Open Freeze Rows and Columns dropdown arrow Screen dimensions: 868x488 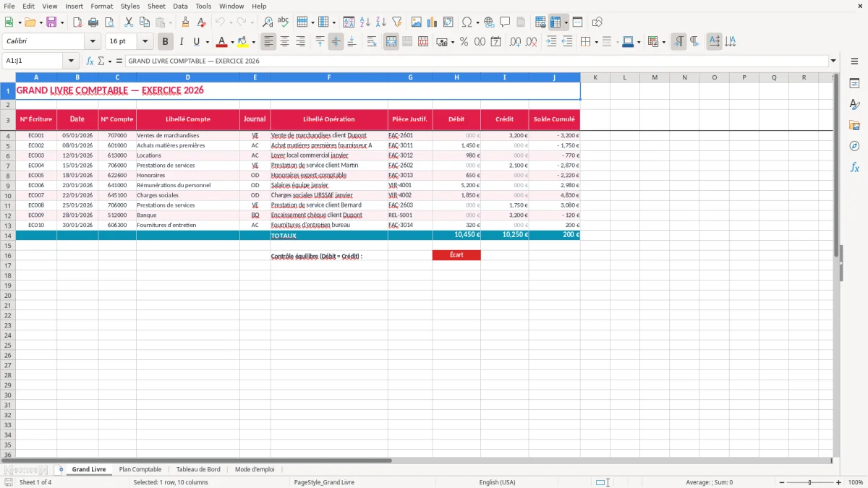click(566, 22)
